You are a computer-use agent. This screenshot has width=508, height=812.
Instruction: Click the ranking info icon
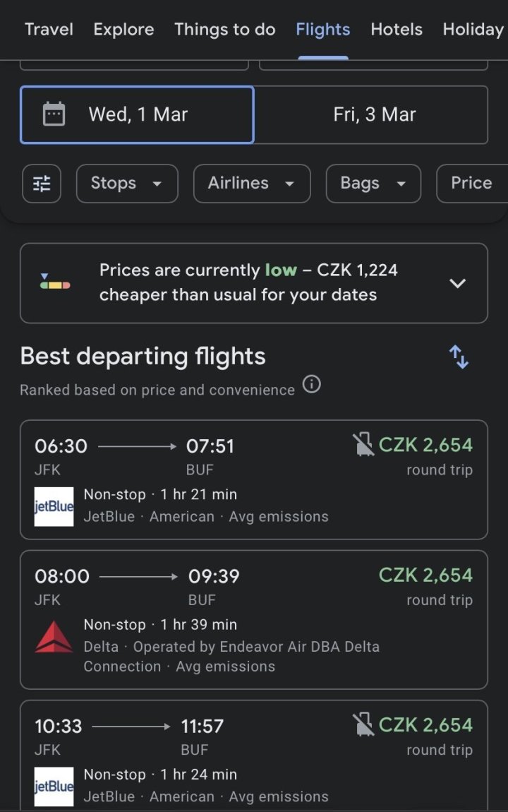311,385
